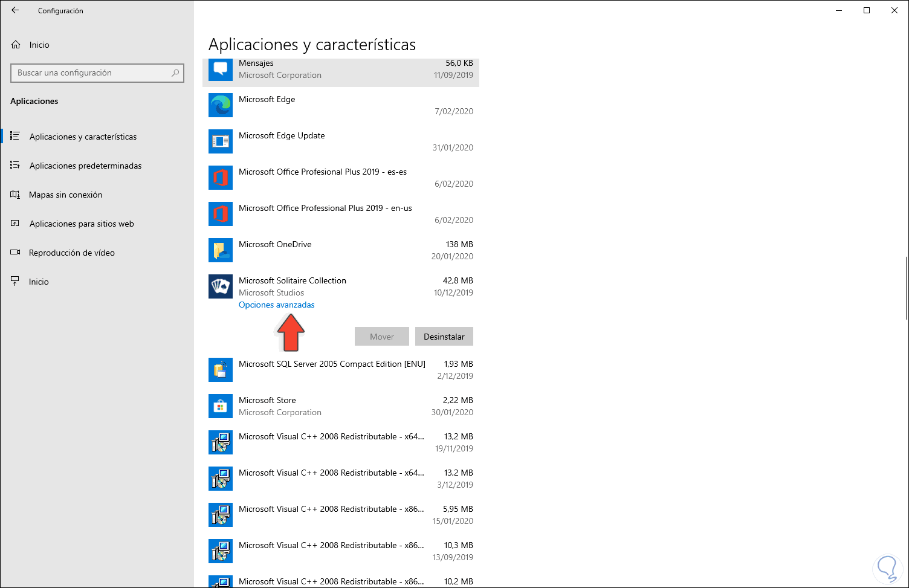The height and width of the screenshot is (588, 909).
Task: Open Aplicaciones predeterminadas section
Action: click(97, 166)
